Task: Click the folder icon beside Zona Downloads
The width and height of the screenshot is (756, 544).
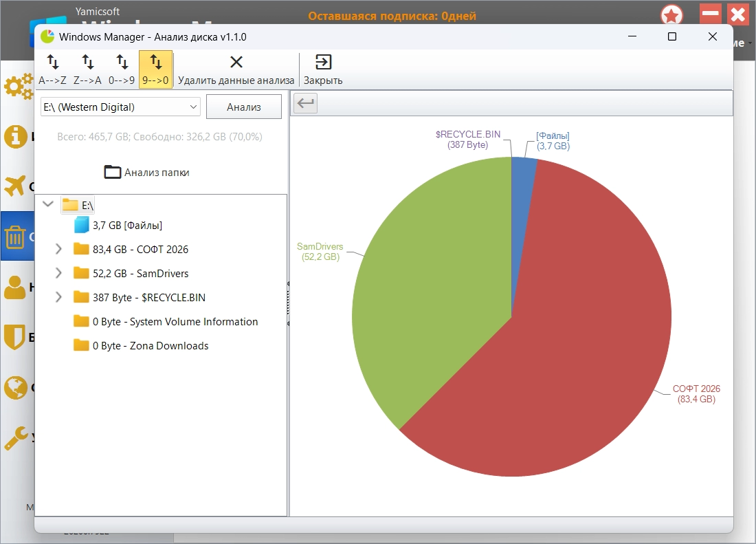Action: click(x=81, y=345)
